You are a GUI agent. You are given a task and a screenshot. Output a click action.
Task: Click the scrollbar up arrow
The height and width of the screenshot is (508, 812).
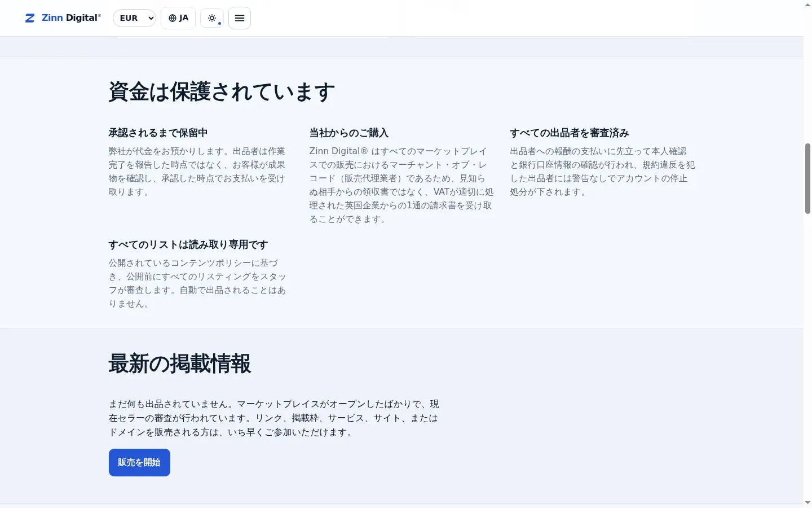click(x=807, y=5)
